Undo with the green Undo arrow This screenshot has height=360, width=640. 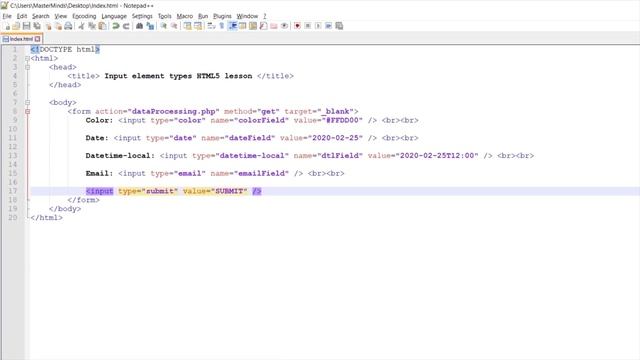116,26
